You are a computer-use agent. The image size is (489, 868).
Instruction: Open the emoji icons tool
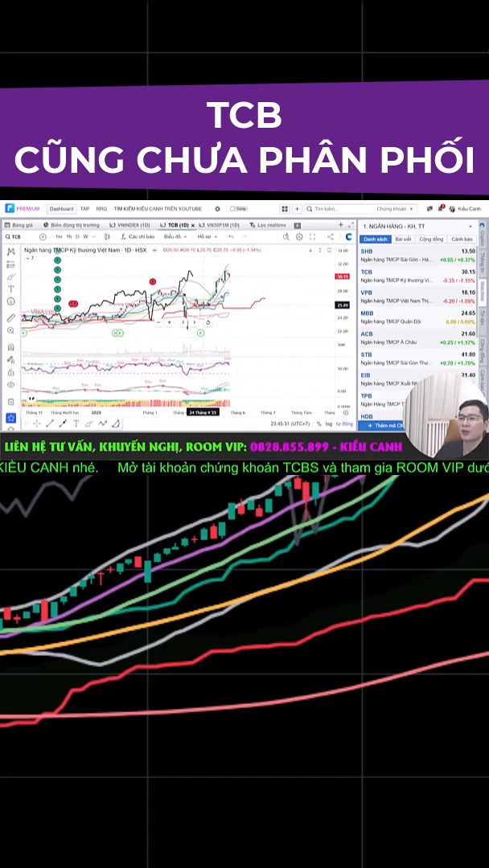pos(11,301)
